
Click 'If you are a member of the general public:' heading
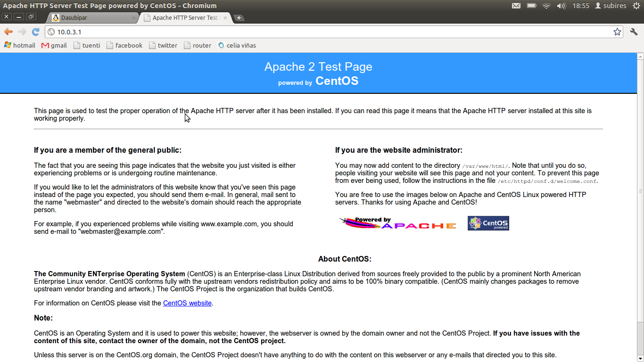point(107,150)
